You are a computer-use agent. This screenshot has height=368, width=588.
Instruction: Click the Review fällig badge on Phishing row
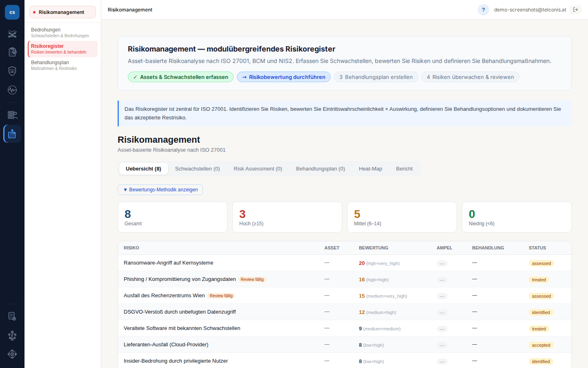click(252, 279)
